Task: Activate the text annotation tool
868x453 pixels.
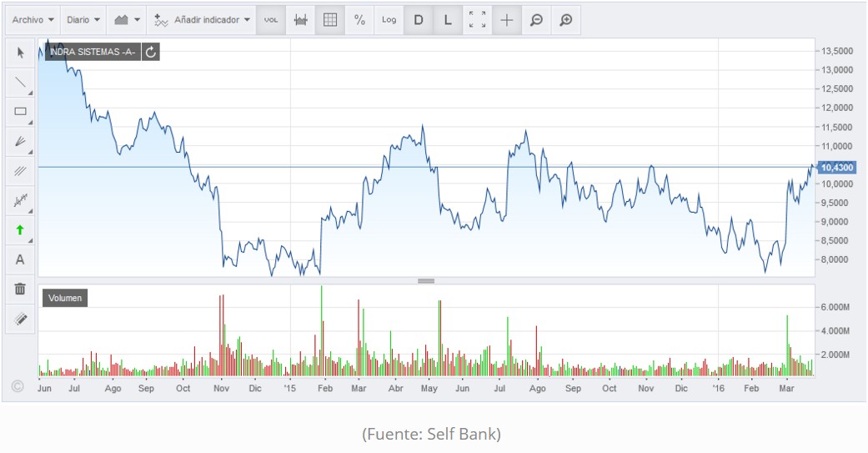Action: [21, 259]
